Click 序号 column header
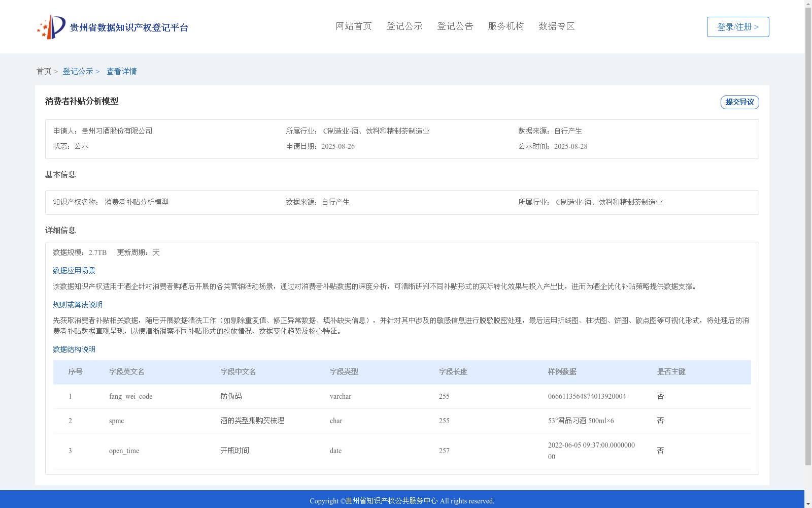 (75, 372)
